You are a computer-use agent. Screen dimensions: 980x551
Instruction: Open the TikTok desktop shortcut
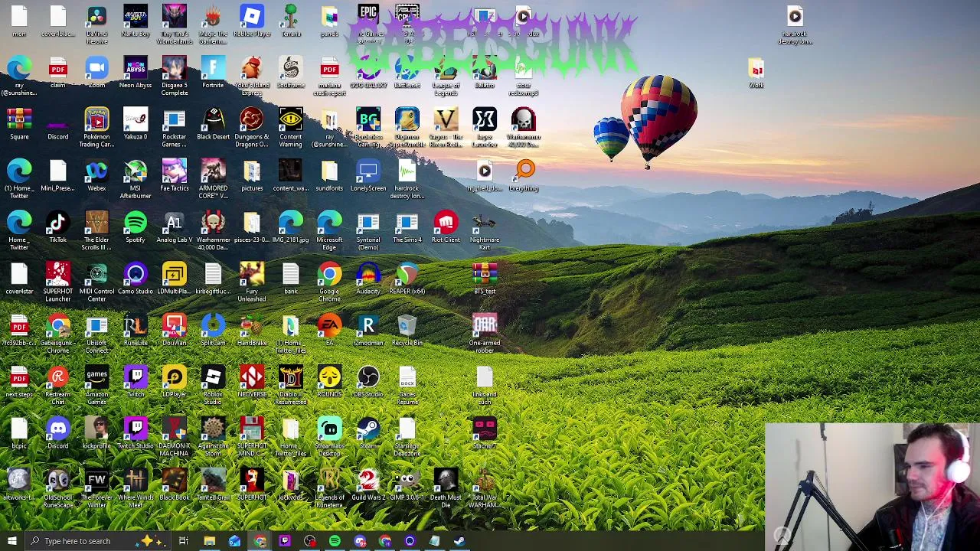(57, 227)
